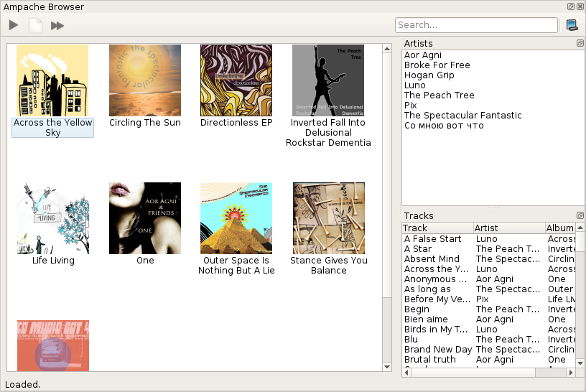Select track Absent Mind

[x=432, y=259]
